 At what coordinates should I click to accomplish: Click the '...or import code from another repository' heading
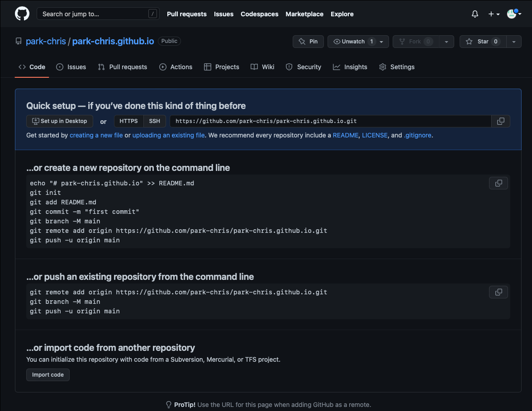[110, 348]
